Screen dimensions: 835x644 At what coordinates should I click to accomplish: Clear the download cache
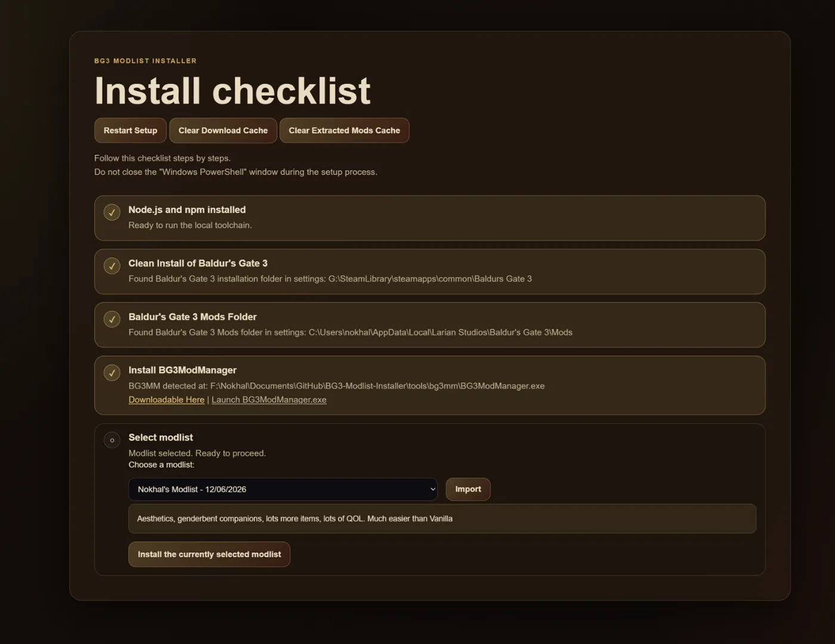[223, 131]
